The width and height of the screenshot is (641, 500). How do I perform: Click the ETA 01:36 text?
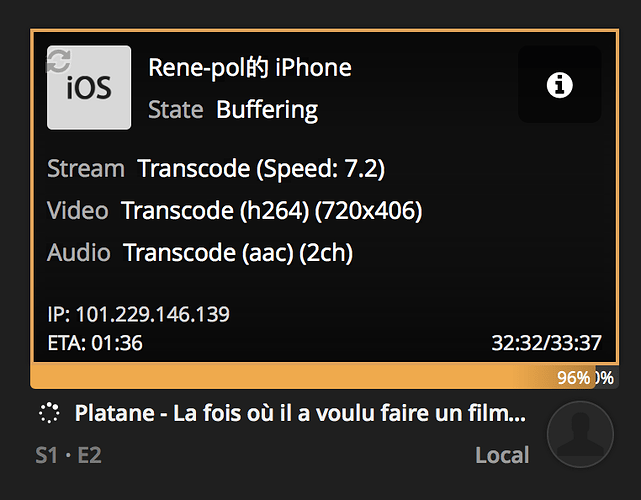click(95, 343)
